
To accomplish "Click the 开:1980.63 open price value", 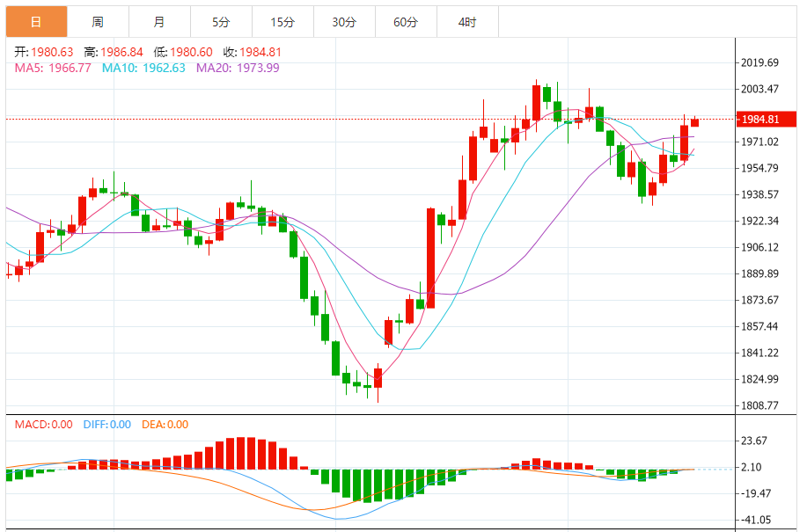I will click(x=44, y=52).
